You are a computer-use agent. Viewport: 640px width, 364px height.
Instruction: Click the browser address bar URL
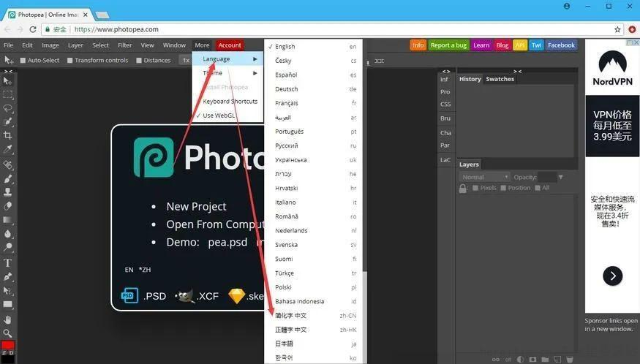[x=116, y=29]
